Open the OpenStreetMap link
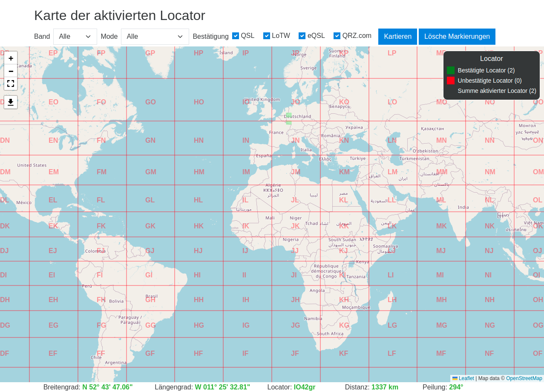The width and height of the screenshot is (544, 392). [524, 378]
